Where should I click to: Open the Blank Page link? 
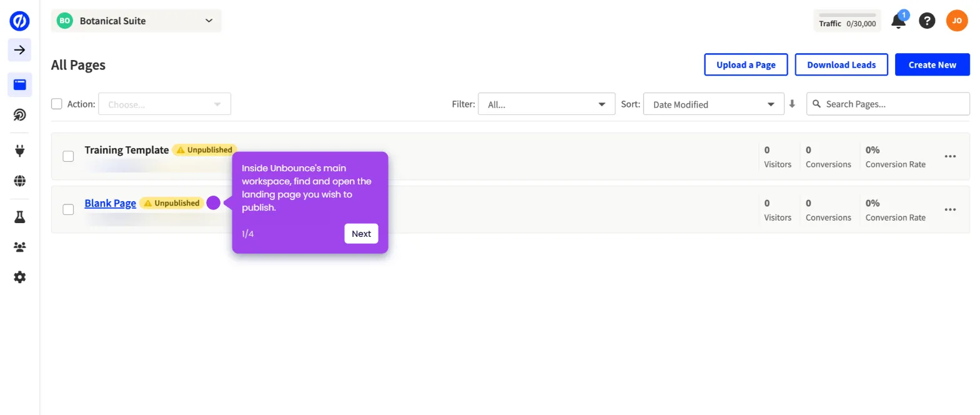coord(111,203)
